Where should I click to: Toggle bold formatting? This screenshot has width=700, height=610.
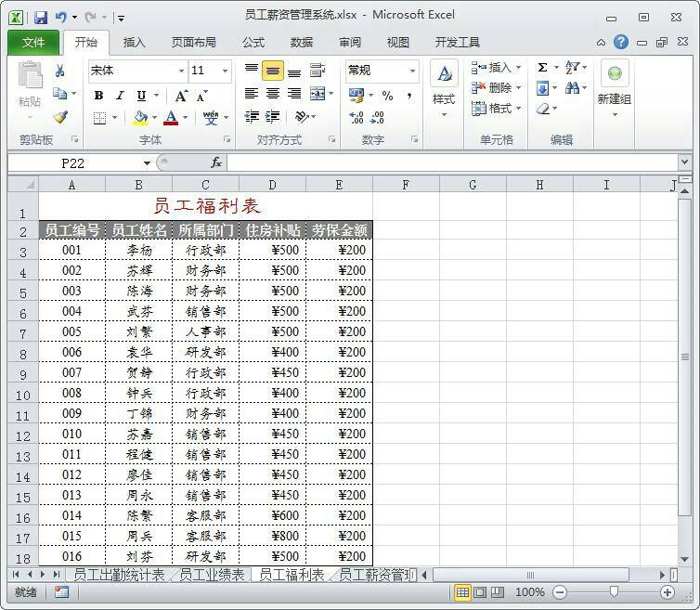click(97, 96)
